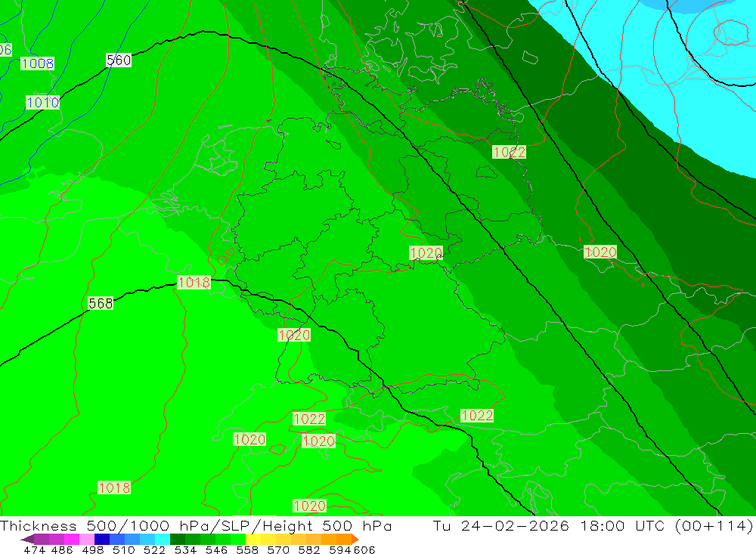Screen dimensions: 756x554
Task: Click the legend value 510
Action: 123,549
